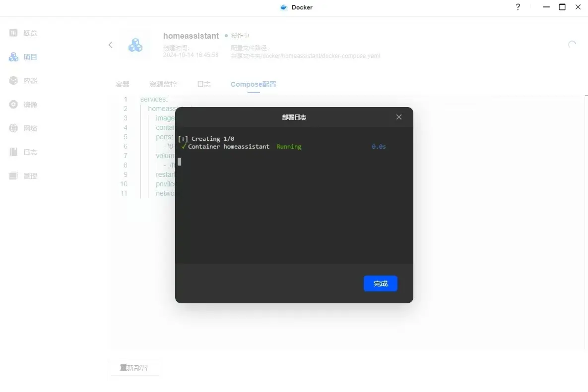This screenshot has width=588, height=392.
Task: Click the Docker whale icon in title bar
Action: point(284,7)
